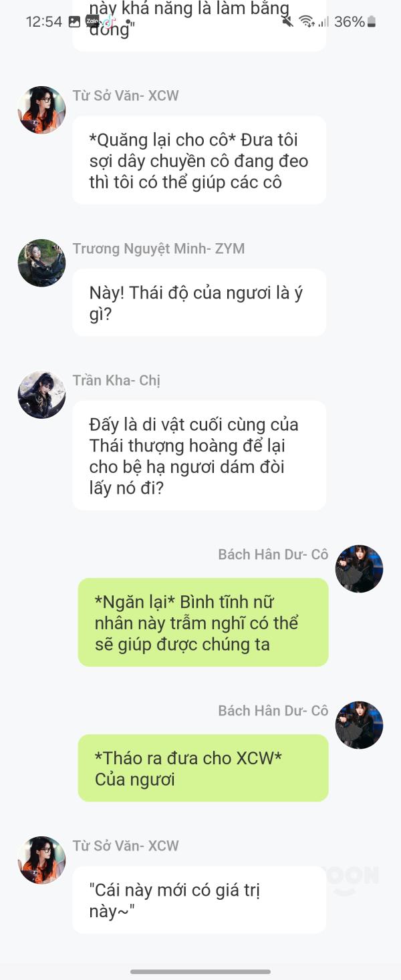Tap the muted sound icon in status bar
The width and height of the screenshot is (401, 980).
pyautogui.click(x=288, y=21)
